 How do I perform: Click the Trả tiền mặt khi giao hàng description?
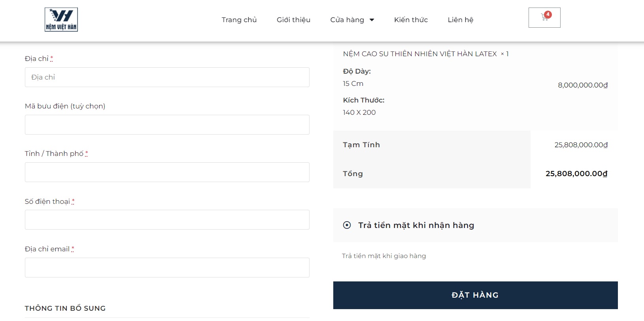point(384,256)
